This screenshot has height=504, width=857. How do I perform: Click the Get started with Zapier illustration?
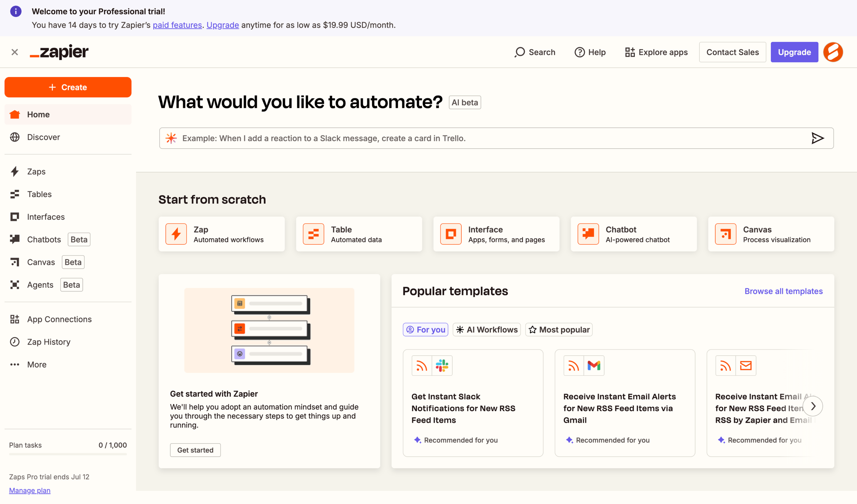coord(269,330)
